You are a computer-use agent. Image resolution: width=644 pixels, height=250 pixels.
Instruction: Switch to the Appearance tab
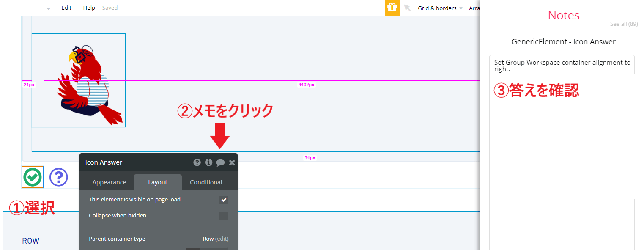coord(109,182)
